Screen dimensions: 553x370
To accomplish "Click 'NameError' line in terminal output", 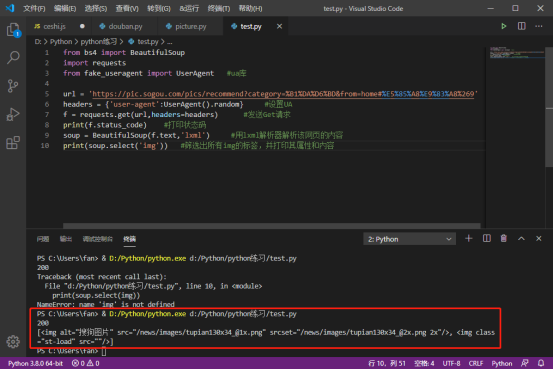I will tap(105, 304).
